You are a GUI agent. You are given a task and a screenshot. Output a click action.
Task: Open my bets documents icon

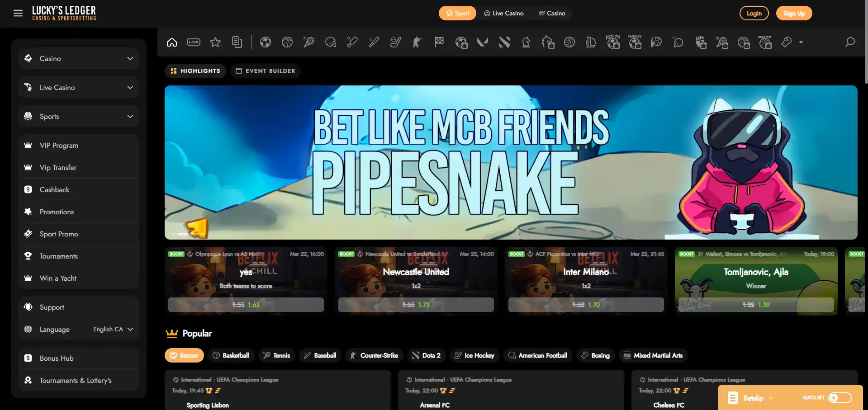tap(237, 42)
